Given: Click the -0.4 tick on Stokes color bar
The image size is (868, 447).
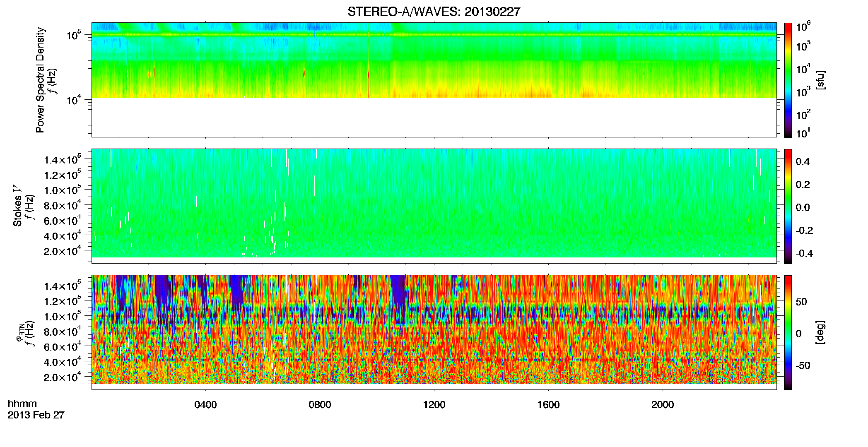Looking at the screenshot, I should [804, 253].
